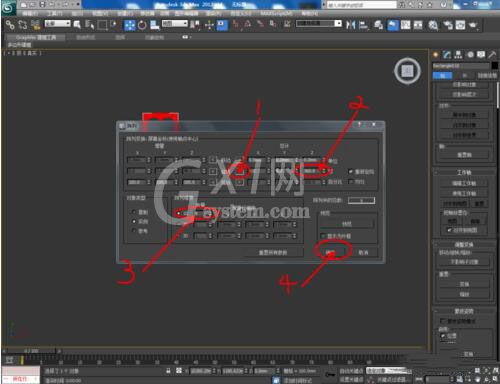500x384 pixels.
Task: Switch to Modify command panel tab
Action: point(447,54)
